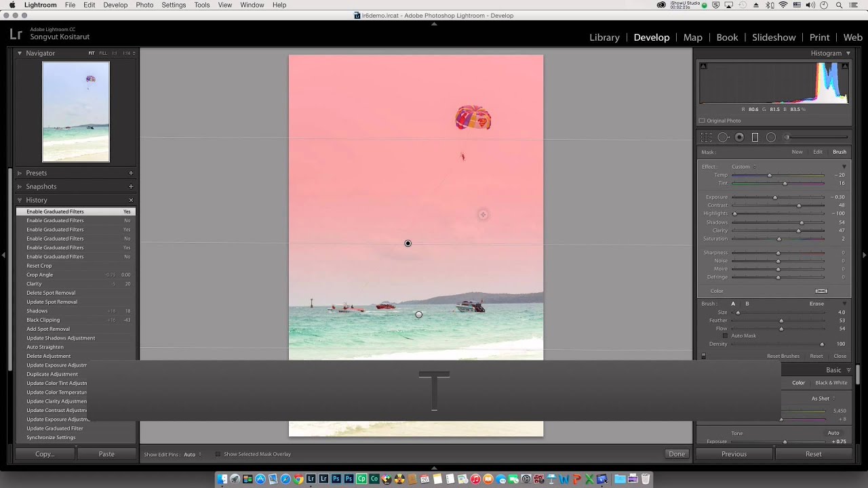
Task: Add a new snapshot with plus icon
Action: (131, 186)
